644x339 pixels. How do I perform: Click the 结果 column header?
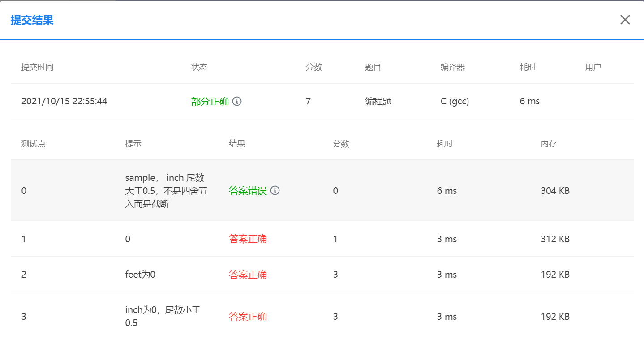237,144
